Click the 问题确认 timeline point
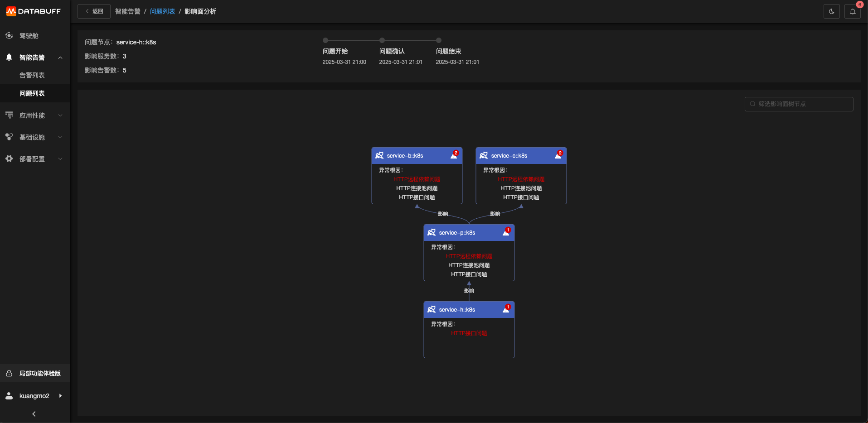Screen dimensions: 868x423 pos(382,40)
